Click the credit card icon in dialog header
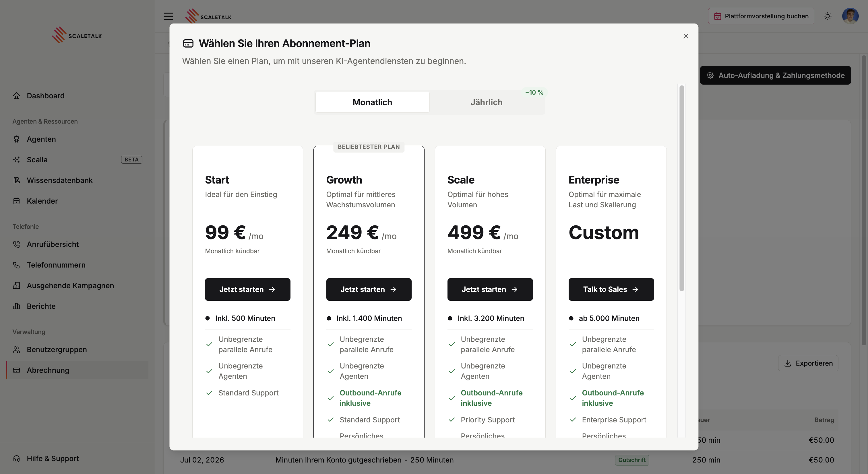868x474 pixels. (x=188, y=43)
